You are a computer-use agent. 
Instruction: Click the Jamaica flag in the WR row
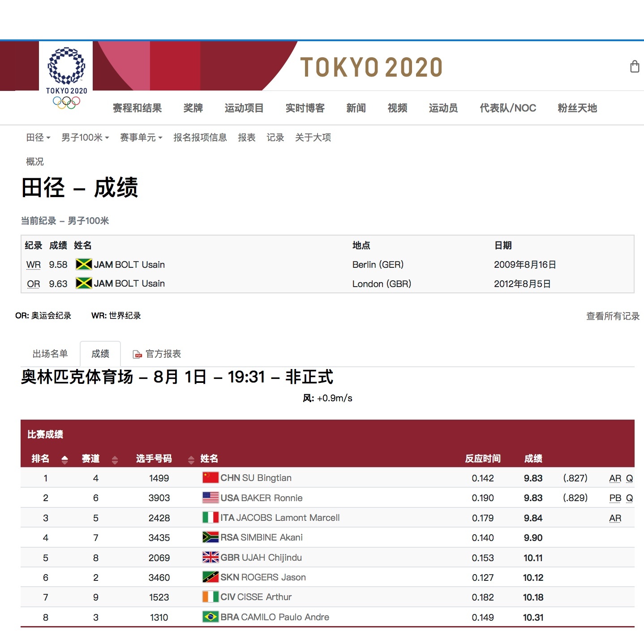pos(84,264)
